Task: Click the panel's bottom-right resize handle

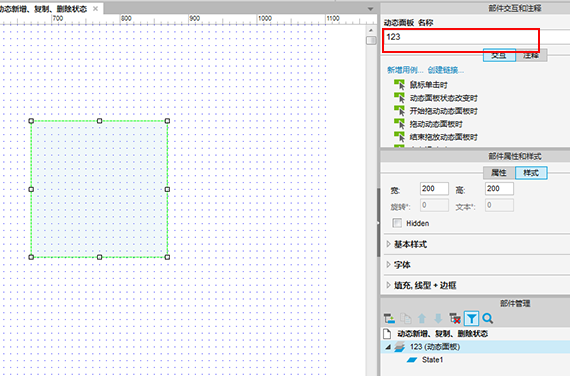Action: pos(167,257)
